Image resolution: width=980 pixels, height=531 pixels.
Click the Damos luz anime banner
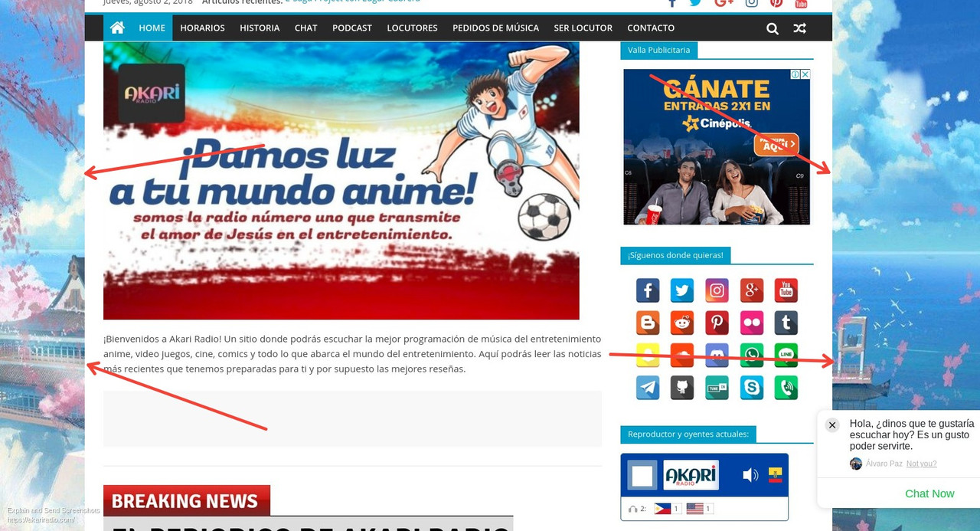pos(341,180)
